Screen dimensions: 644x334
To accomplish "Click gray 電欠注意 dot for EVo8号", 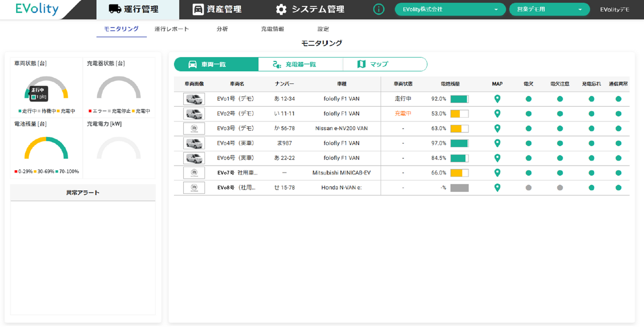I will coord(560,188).
